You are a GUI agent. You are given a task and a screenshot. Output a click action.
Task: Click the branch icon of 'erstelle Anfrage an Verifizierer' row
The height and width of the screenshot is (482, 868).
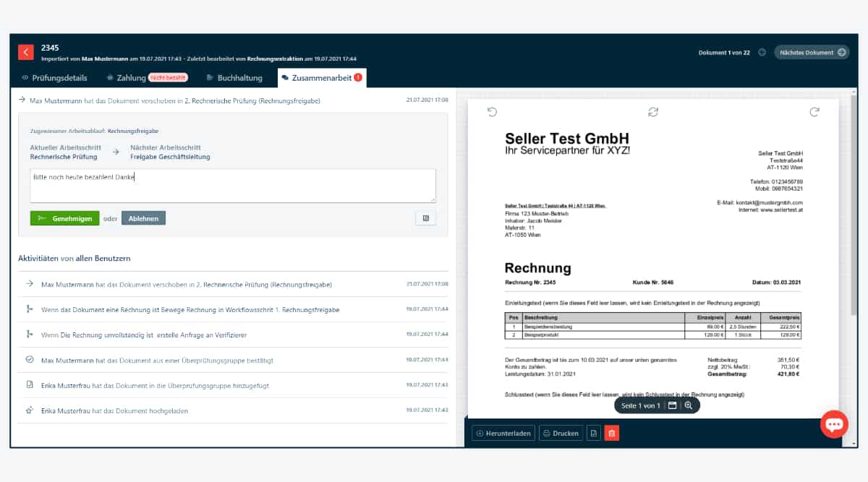[x=30, y=335]
